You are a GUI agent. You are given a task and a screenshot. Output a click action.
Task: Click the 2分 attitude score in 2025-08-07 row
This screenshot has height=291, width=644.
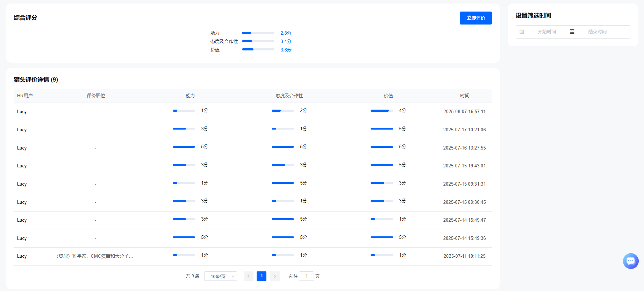coord(303,111)
